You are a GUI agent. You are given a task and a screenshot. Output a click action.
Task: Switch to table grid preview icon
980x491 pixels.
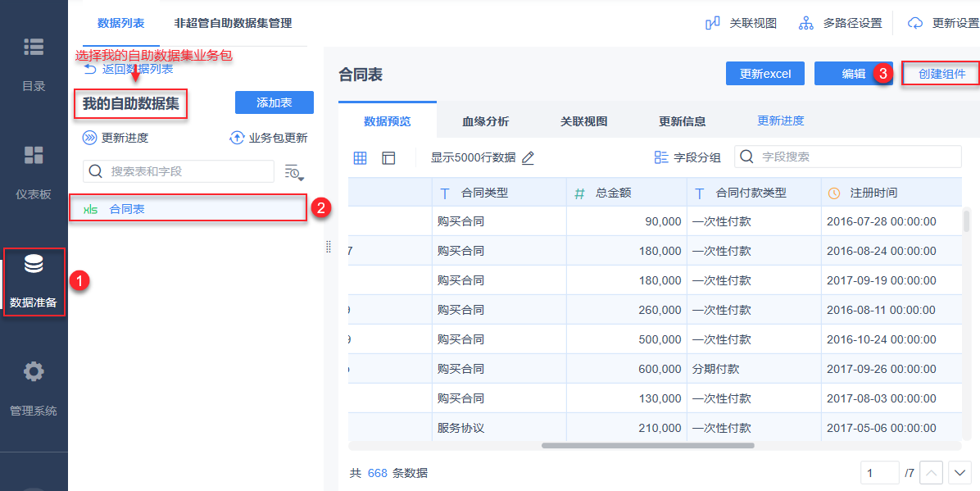click(x=360, y=157)
